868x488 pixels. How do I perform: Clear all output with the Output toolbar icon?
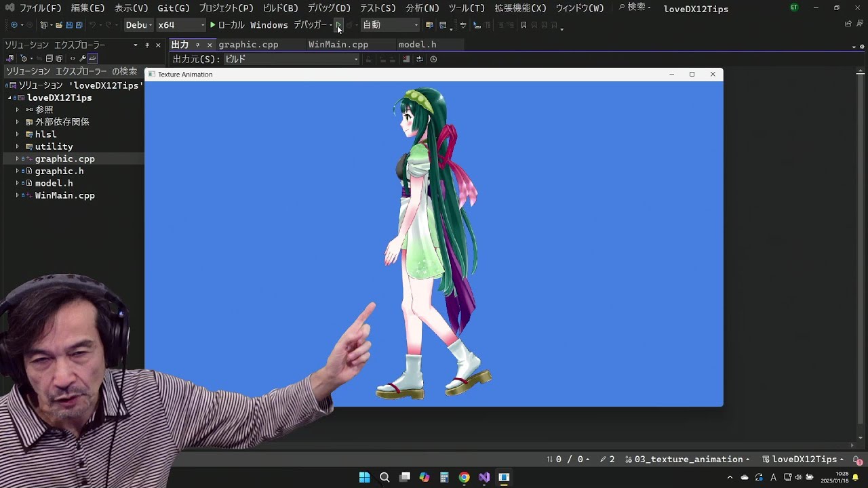[x=406, y=59]
